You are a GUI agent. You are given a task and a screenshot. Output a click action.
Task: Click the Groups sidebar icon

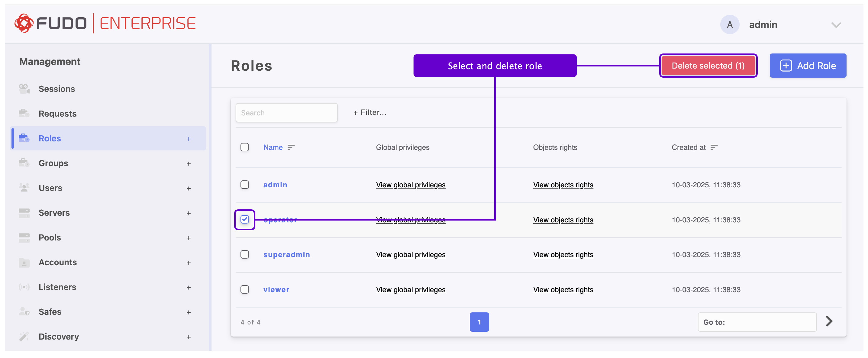click(x=24, y=163)
